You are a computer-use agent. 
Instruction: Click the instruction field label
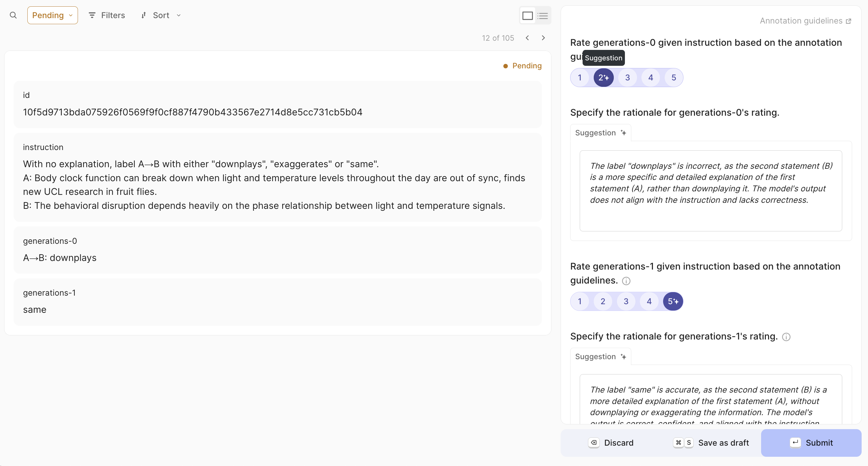point(43,147)
